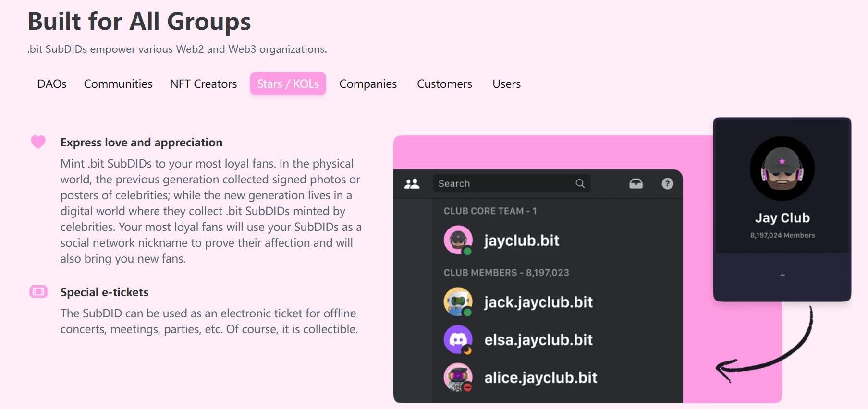868x409 pixels.
Task: Select the NFT Creators tab
Action: (x=203, y=84)
